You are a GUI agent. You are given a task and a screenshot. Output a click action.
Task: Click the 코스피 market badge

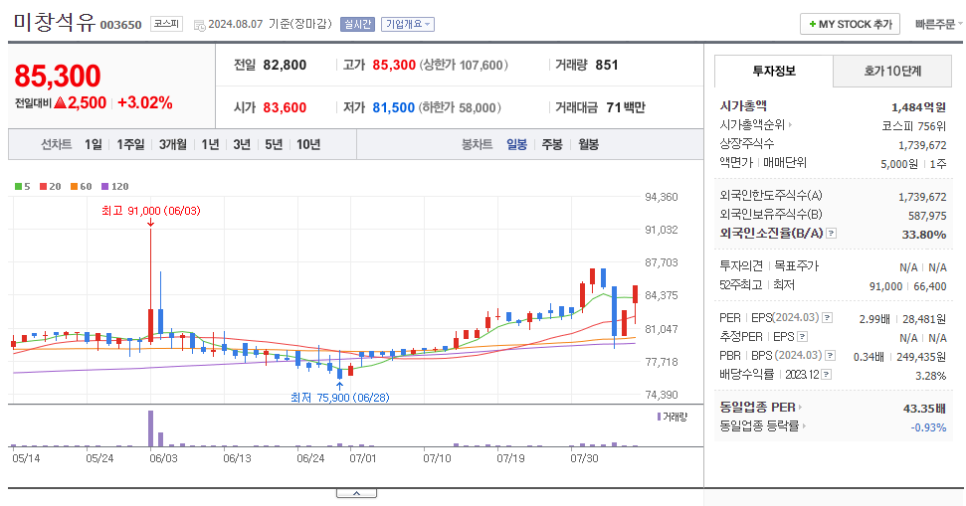[x=166, y=25]
